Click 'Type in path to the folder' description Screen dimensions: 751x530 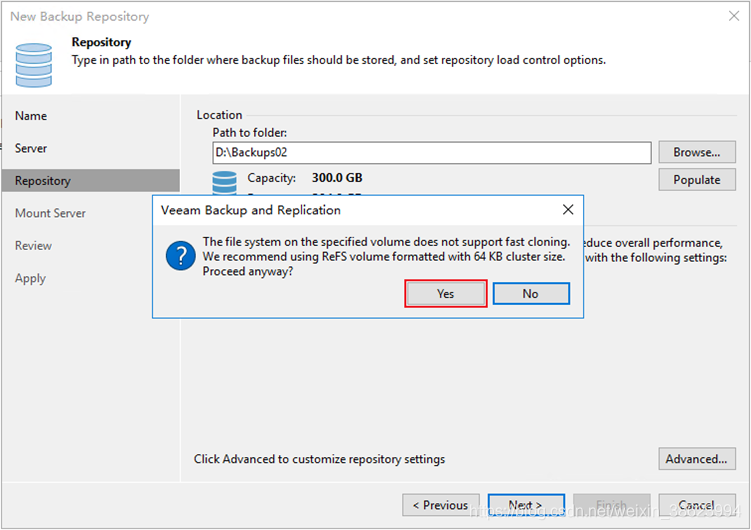pyautogui.click(x=339, y=60)
